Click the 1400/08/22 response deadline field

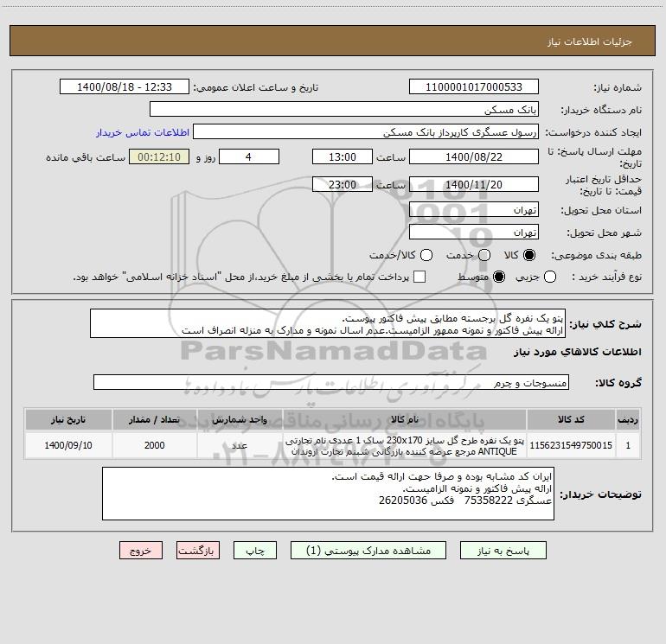click(x=474, y=157)
